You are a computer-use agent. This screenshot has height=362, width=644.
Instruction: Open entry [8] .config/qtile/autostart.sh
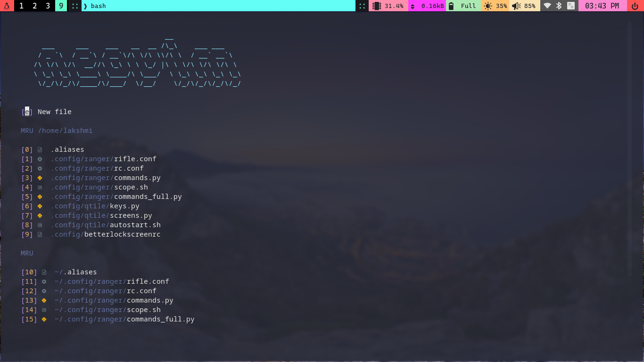pyautogui.click(x=91, y=225)
